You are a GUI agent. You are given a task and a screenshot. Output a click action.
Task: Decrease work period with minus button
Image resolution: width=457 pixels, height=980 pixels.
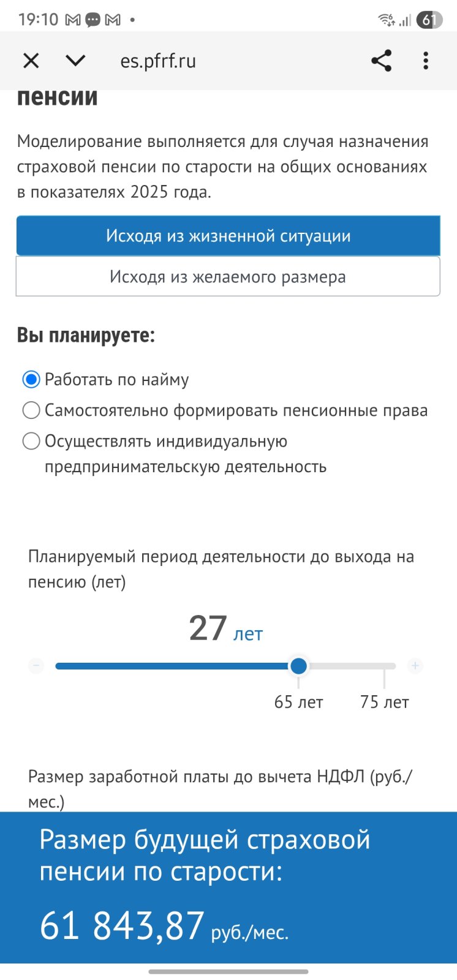(36, 666)
